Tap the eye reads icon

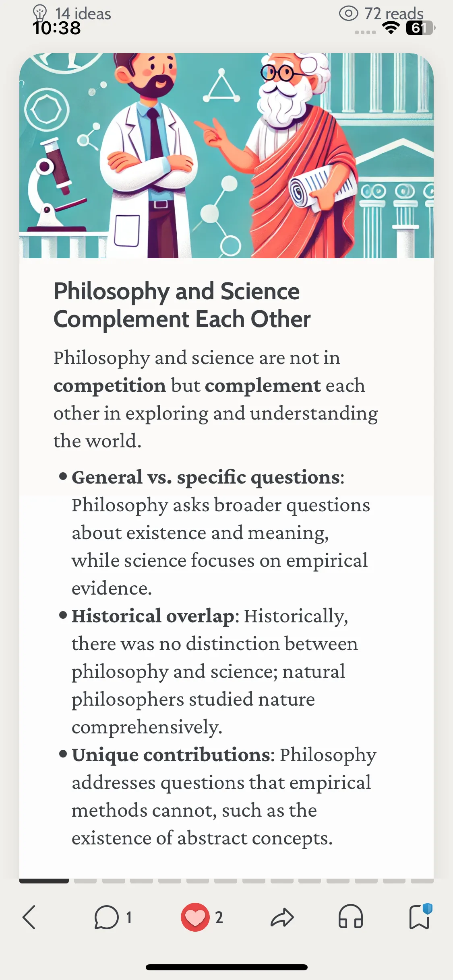[x=349, y=13]
